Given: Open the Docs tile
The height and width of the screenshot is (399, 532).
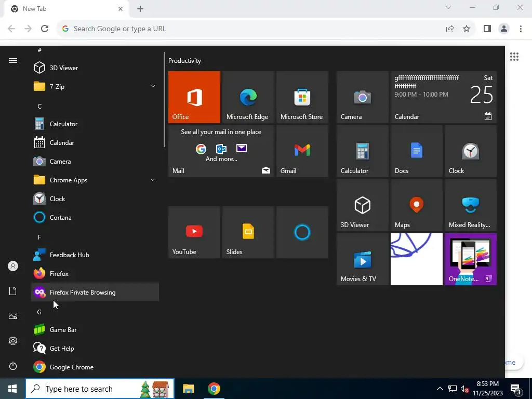Looking at the screenshot, I should click(x=417, y=151).
